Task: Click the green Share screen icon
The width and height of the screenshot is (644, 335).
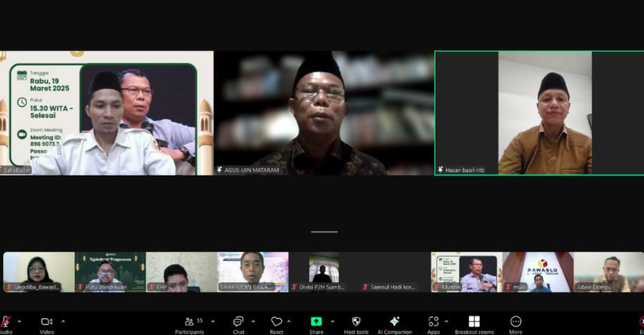Action: pyautogui.click(x=316, y=321)
